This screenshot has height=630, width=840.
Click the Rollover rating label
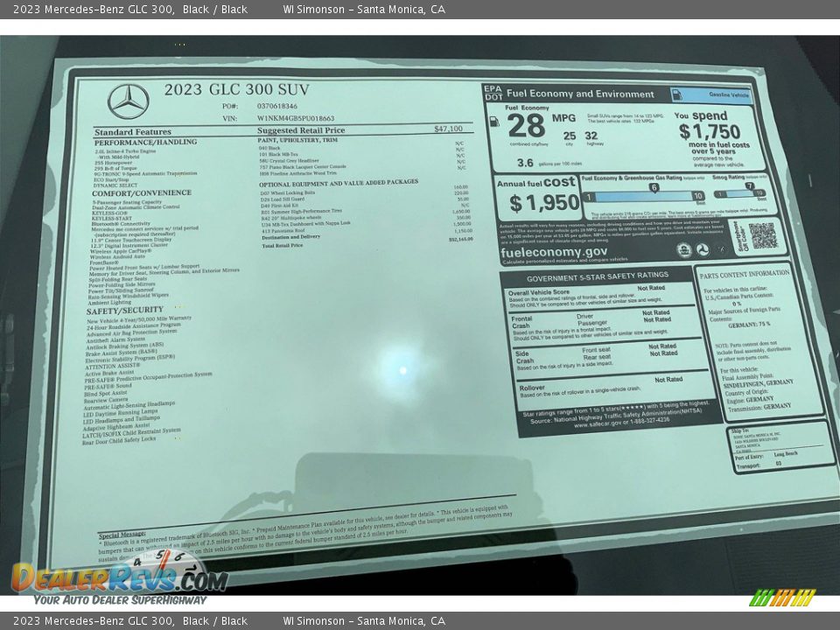(x=531, y=388)
